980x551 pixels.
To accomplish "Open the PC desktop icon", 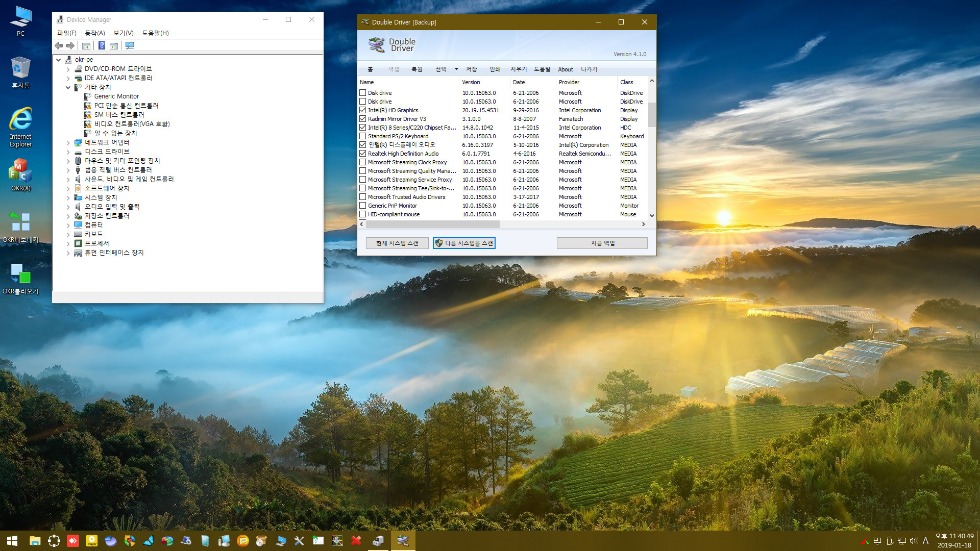I will coord(20,21).
